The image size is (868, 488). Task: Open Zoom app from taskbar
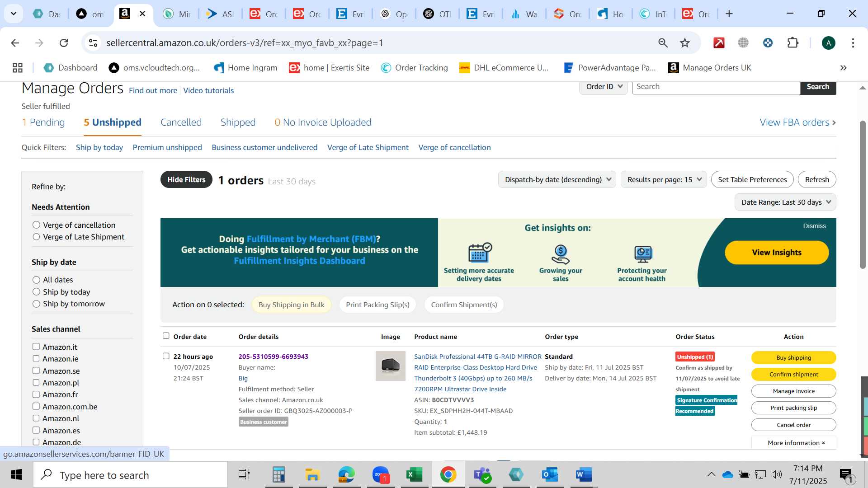(x=381, y=475)
